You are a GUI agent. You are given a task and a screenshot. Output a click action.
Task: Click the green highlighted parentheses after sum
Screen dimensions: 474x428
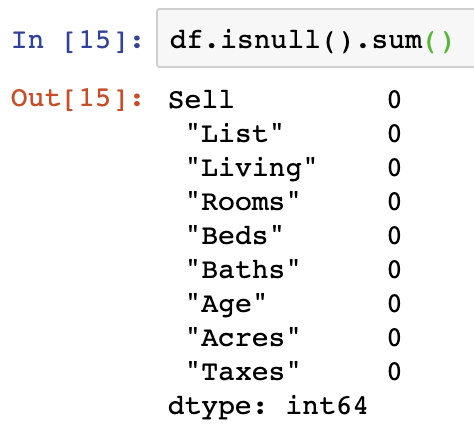point(439,41)
